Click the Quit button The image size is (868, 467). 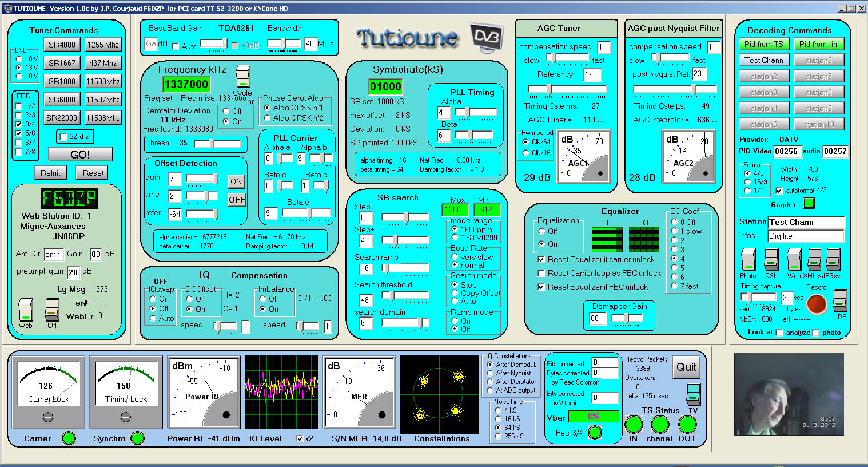(686, 367)
